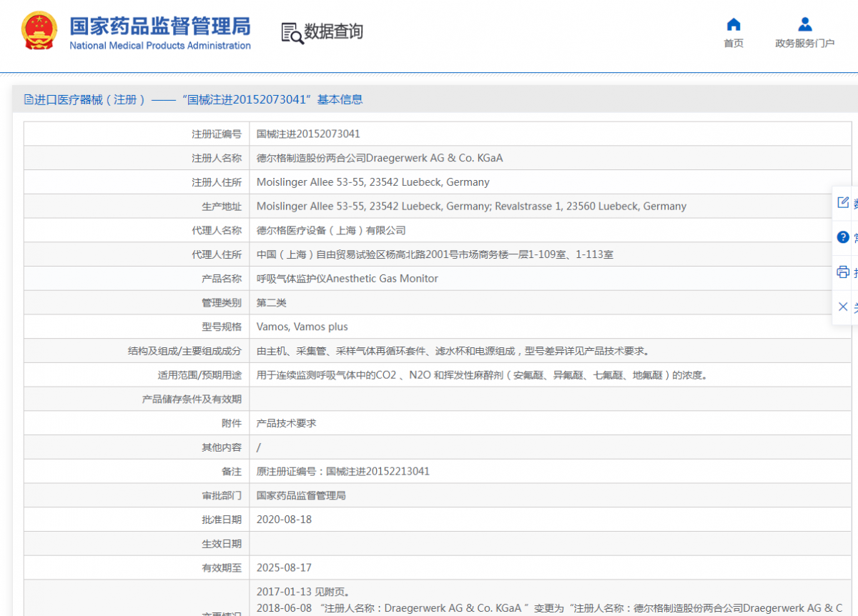This screenshot has height=616, width=858.
Task: Click the expiry date 2025-08-17
Action: pos(284,568)
